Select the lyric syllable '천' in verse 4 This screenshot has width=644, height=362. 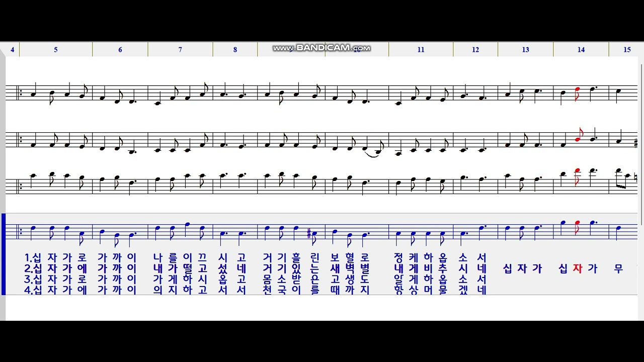pyautogui.click(x=268, y=290)
